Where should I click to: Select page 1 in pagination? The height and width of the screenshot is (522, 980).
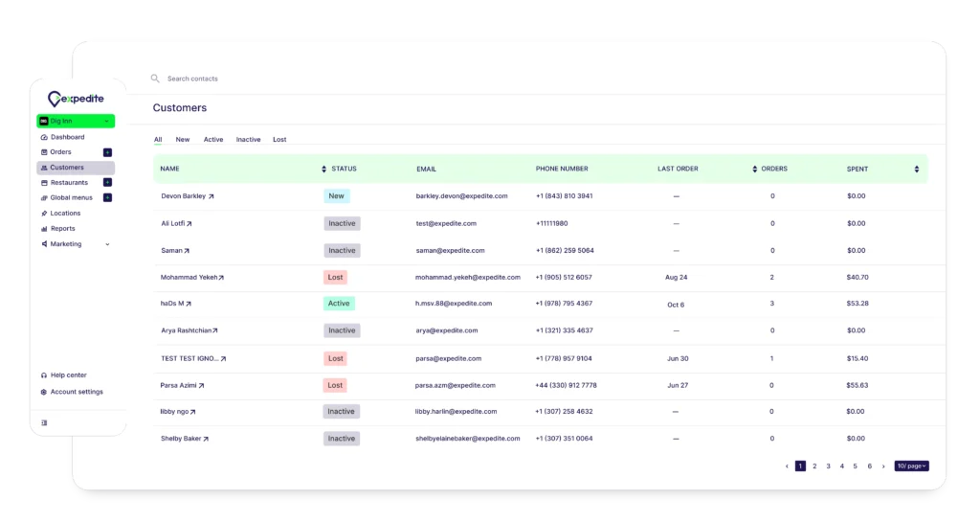tap(800, 466)
